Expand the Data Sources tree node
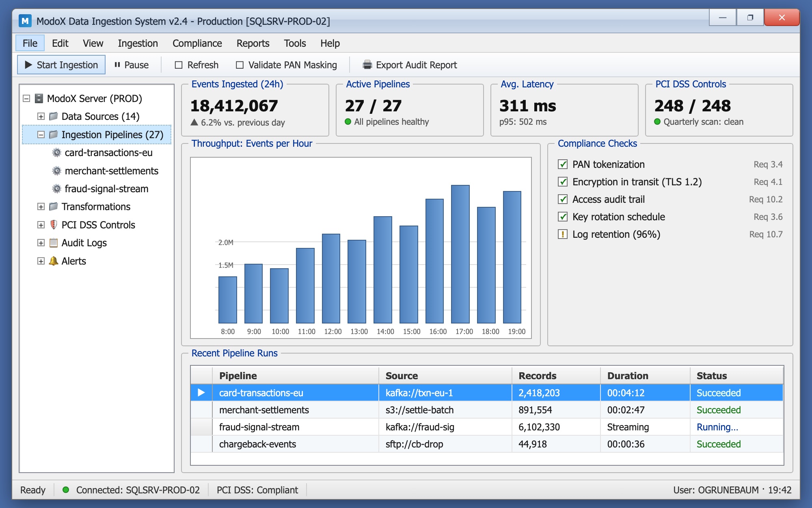Screen dimensions: 812x508 (41, 117)
